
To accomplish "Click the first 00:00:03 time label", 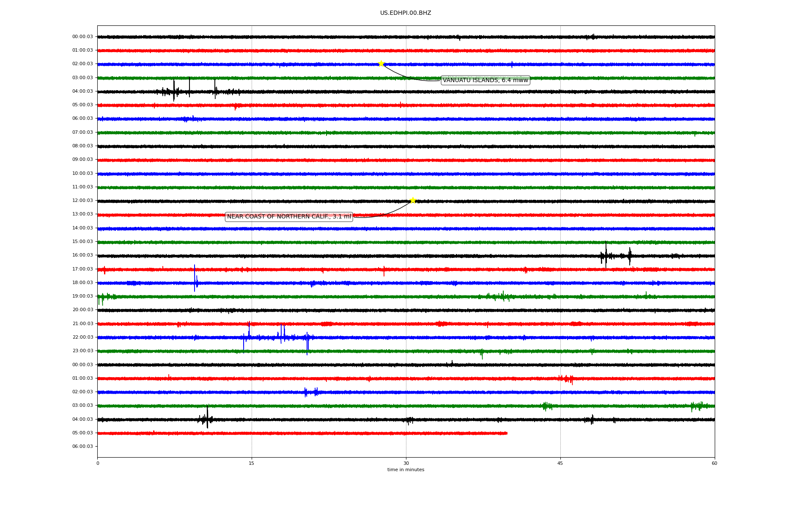I will (82, 37).
